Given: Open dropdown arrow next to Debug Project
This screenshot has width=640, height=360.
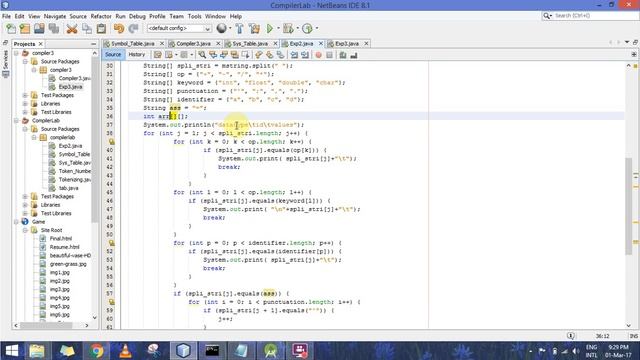Looking at the screenshot, I should [x=297, y=29].
